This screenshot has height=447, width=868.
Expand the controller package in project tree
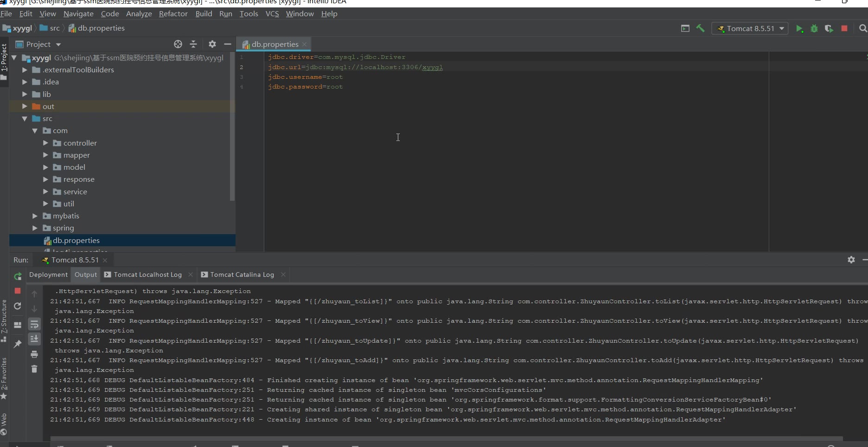coord(45,143)
